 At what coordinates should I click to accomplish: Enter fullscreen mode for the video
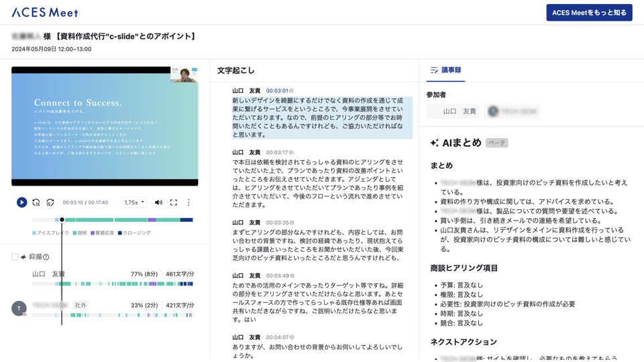point(174,202)
